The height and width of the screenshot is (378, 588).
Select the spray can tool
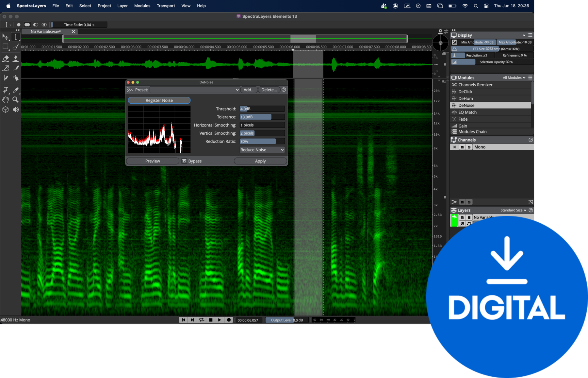[15, 78]
